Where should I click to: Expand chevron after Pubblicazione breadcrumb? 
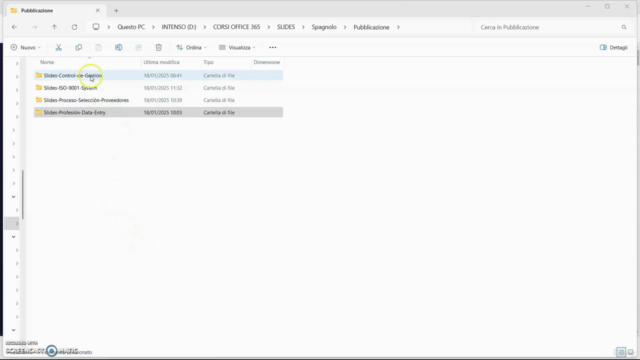398,27
